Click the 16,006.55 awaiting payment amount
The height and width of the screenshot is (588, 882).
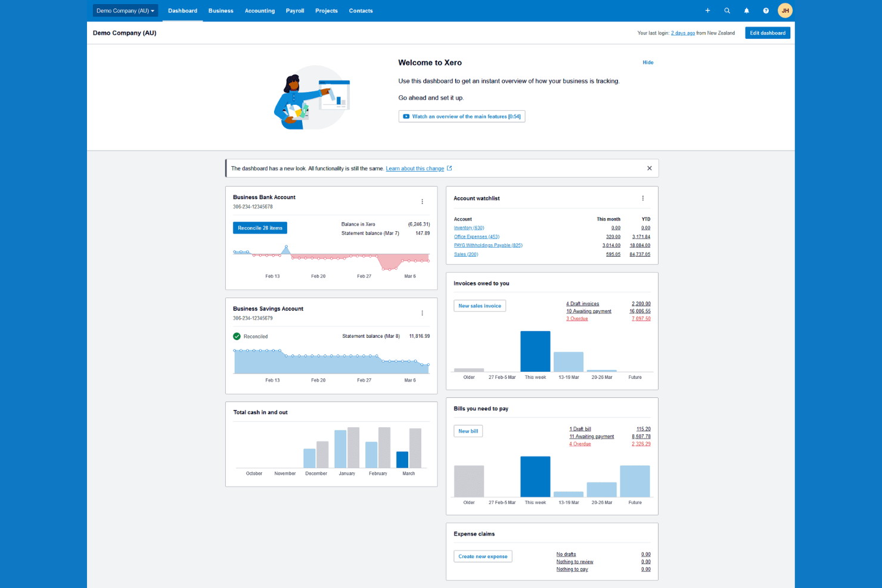pyautogui.click(x=640, y=312)
